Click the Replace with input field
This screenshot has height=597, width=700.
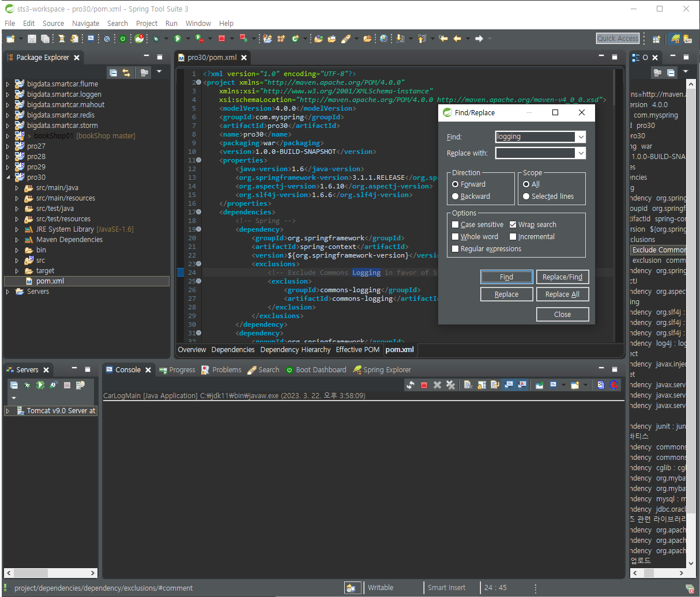(535, 153)
